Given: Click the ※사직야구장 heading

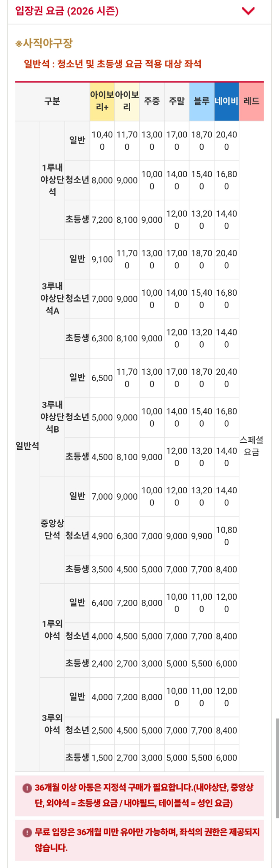Looking at the screenshot, I should (x=44, y=43).
